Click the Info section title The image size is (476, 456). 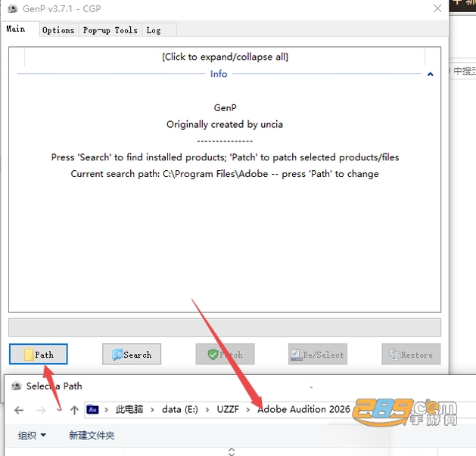click(219, 73)
